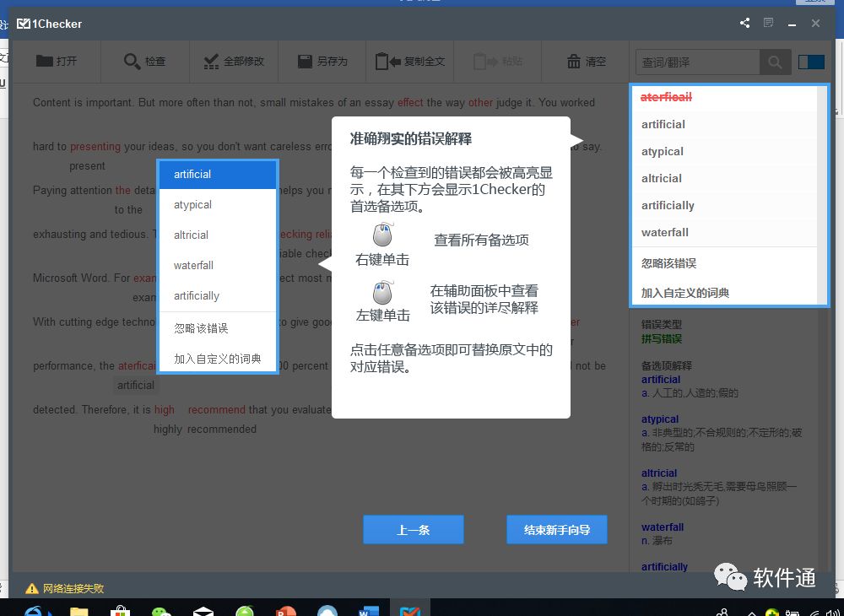This screenshot has height=616, width=844.
Task: Open WeChat from the Windows taskbar
Action: pyautogui.click(x=161, y=610)
